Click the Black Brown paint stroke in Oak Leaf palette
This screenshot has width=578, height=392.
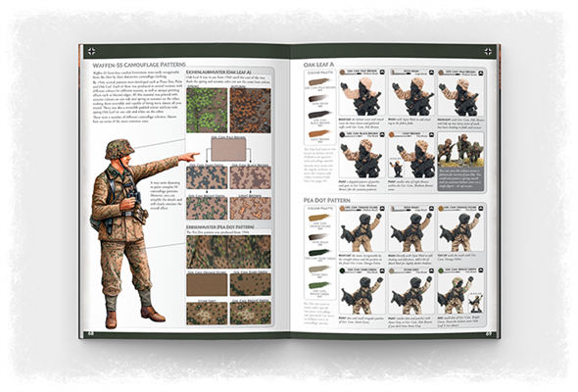pyautogui.click(x=319, y=115)
